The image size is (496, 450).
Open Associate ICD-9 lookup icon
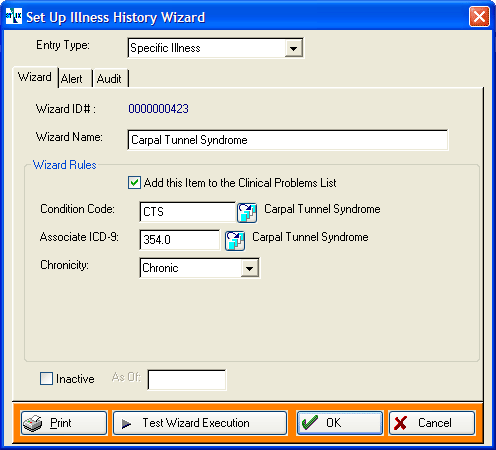pyautogui.click(x=235, y=241)
